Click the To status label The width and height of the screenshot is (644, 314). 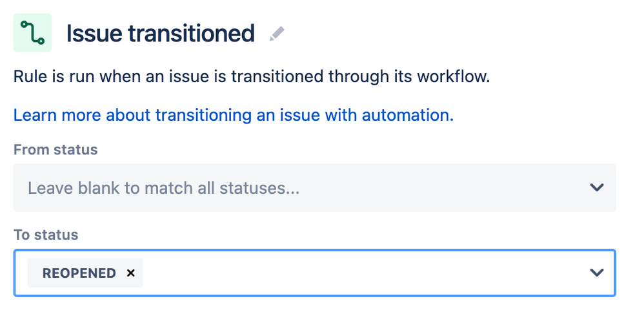(46, 235)
